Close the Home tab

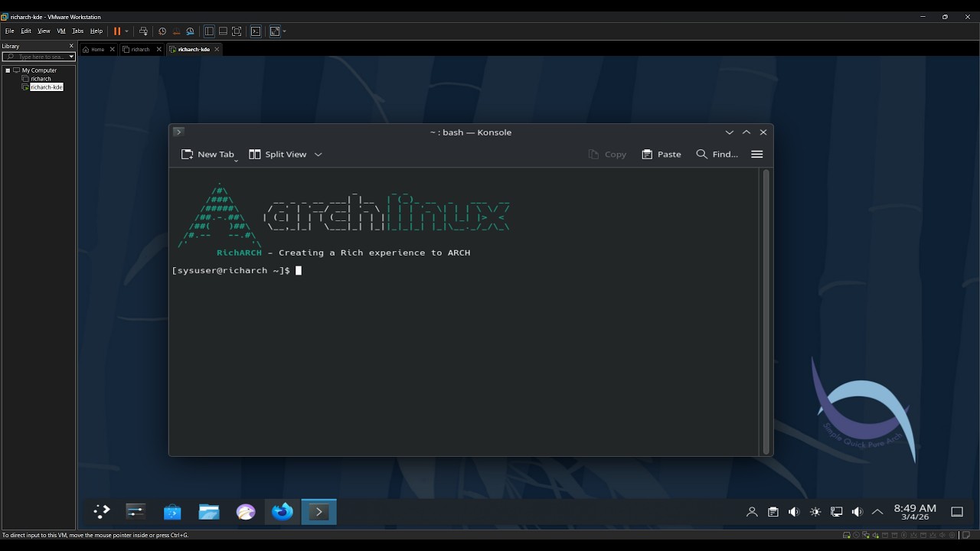tap(113, 49)
